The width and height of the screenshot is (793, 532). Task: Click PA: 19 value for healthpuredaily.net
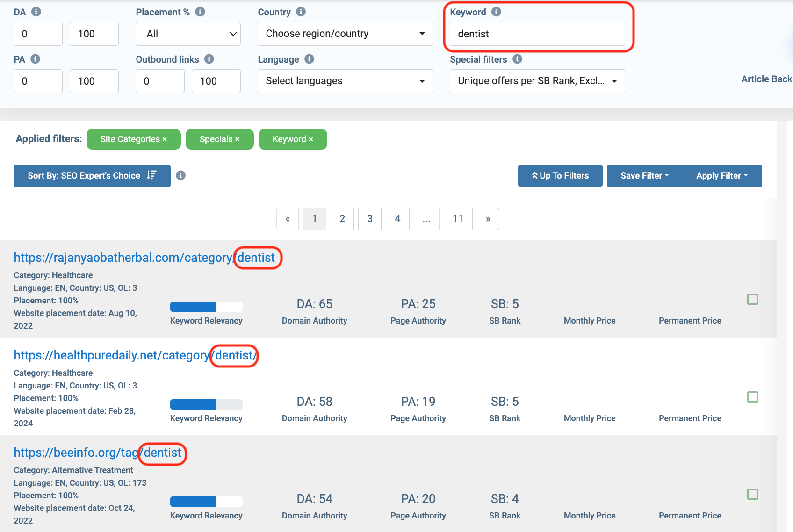pos(418,402)
